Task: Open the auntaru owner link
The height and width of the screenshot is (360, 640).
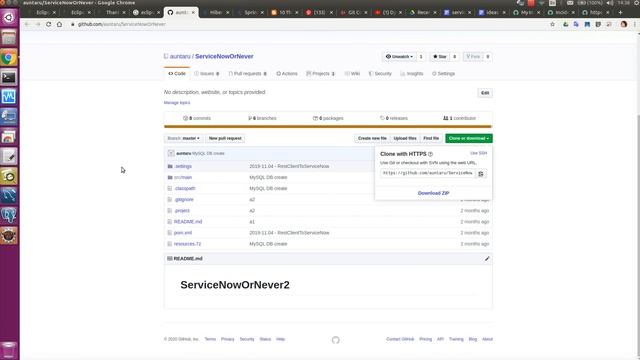Action: coord(180,56)
